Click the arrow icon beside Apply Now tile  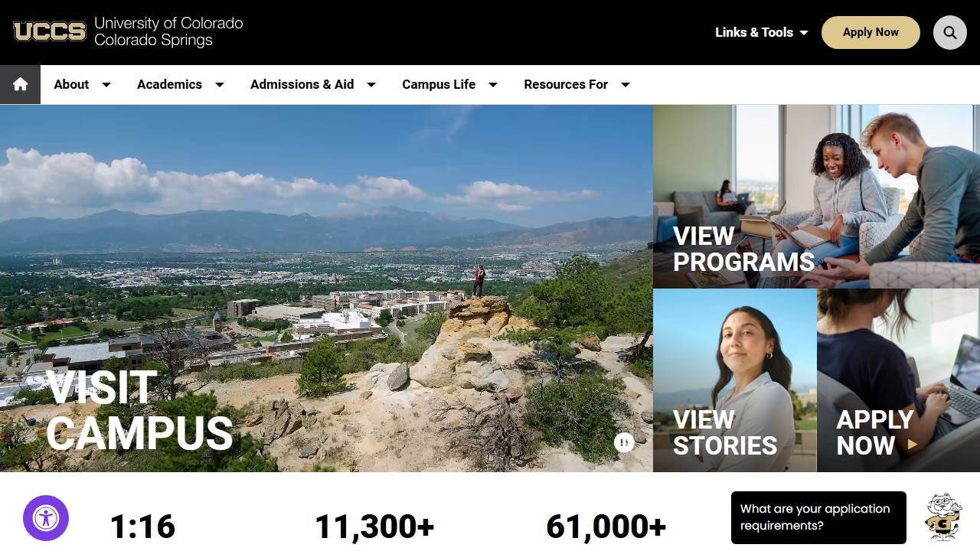pos(912,444)
